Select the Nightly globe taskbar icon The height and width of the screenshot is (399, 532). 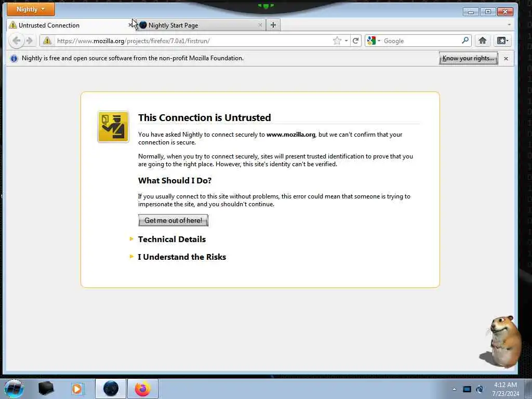pos(111,389)
